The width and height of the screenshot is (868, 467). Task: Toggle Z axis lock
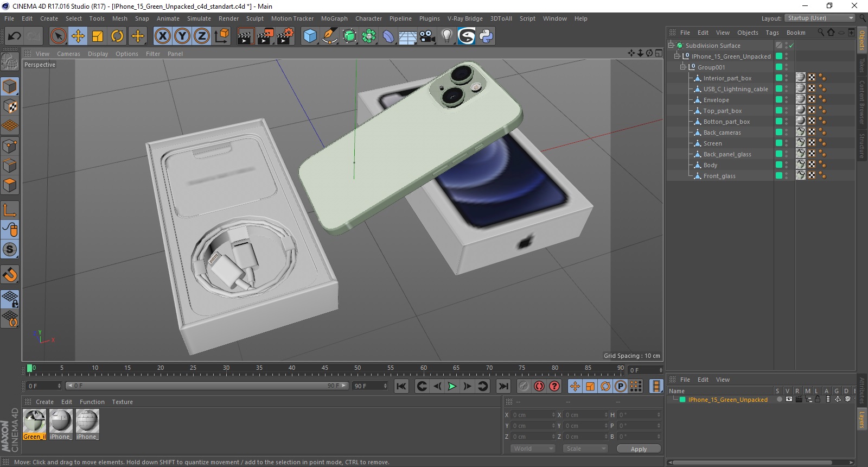202,36
